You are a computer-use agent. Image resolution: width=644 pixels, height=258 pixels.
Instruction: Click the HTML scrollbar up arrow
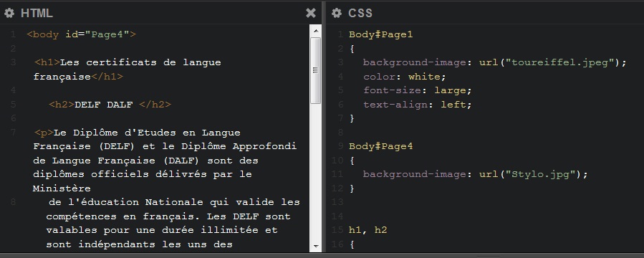pyautogui.click(x=315, y=31)
